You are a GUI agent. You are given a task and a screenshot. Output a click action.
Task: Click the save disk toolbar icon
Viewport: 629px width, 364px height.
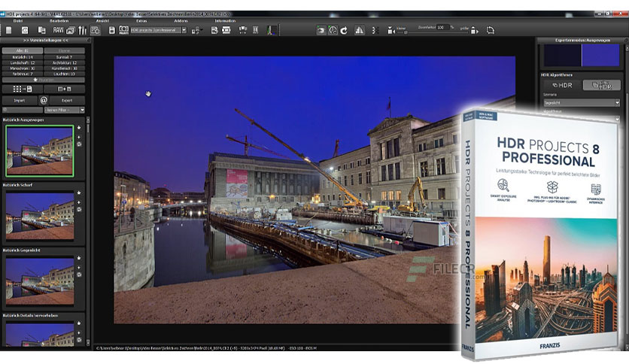click(112, 30)
